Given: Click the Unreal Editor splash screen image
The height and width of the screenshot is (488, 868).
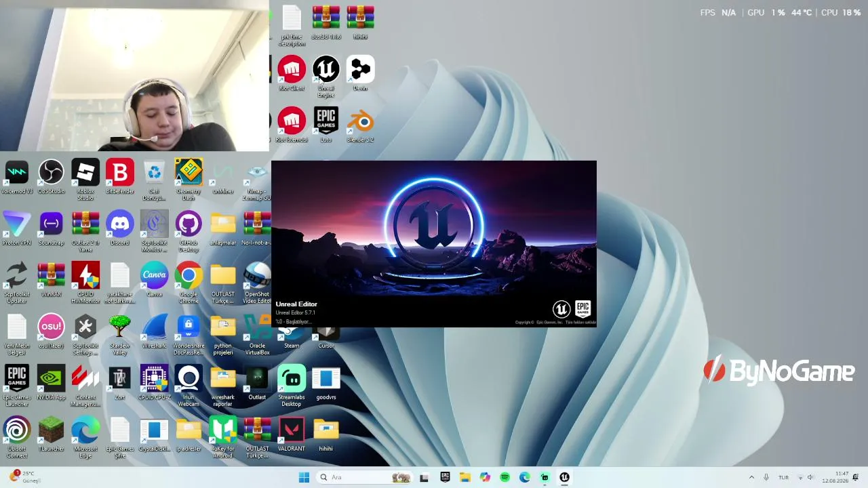Looking at the screenshot, I should [434, 244].
